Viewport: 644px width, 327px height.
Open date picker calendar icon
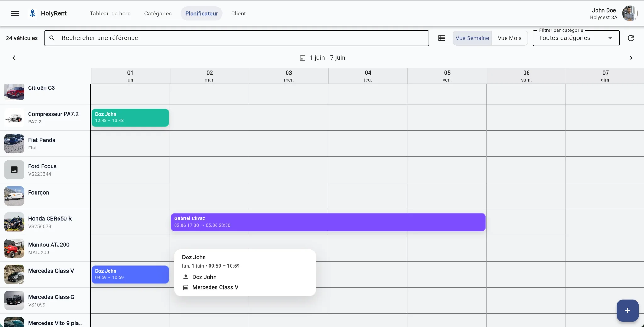(303, 58)
